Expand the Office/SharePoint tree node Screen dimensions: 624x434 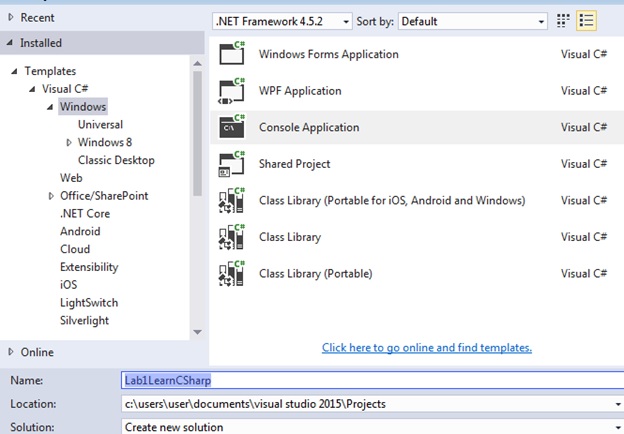click(x=51, y=196)
